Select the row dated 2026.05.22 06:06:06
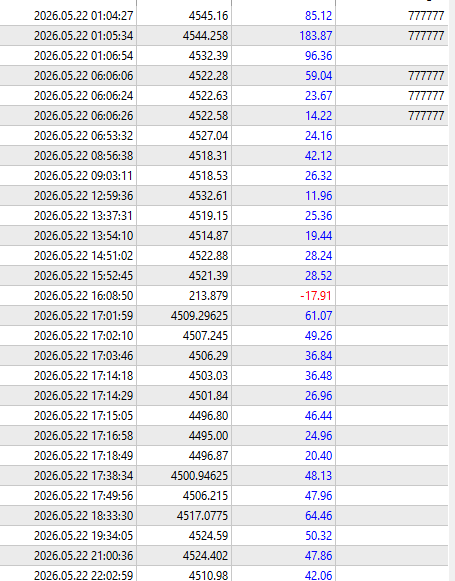455x581 pixels. [x=224, y=76]
